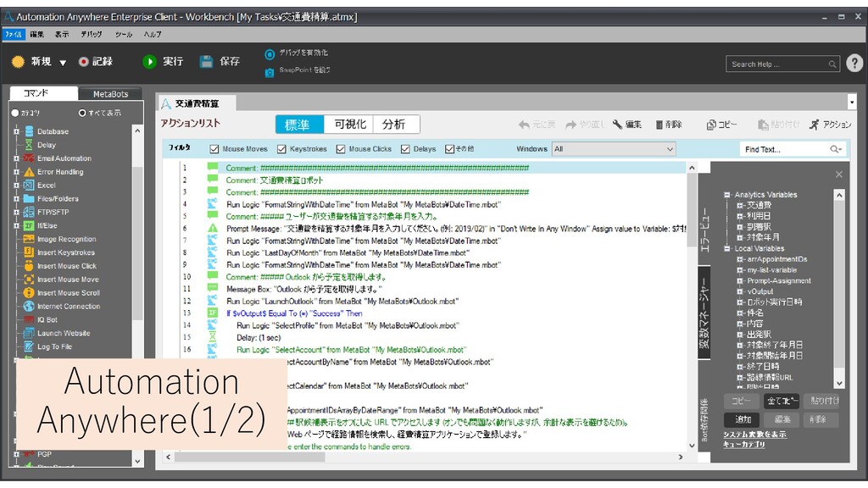Click the Edit wrench icon
Screen dimensions: 868x488
click(617, 125)
